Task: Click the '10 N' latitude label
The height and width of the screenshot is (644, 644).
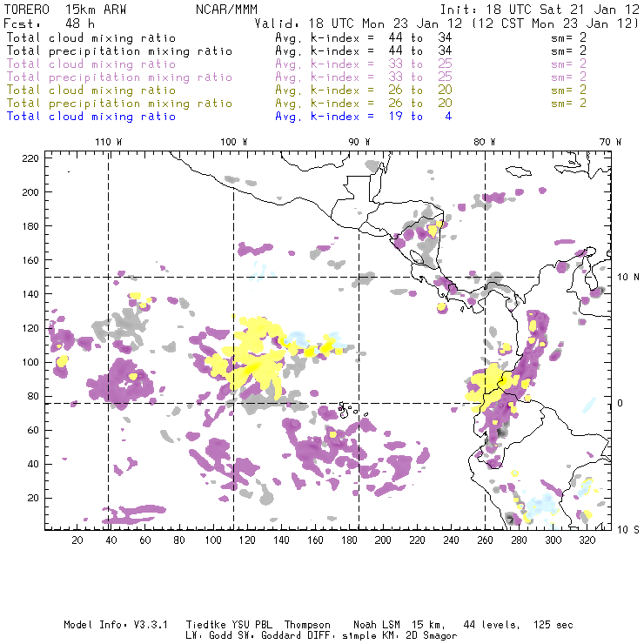Action: [628, 278]
